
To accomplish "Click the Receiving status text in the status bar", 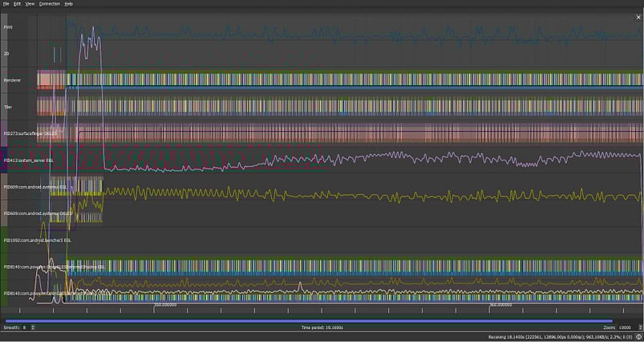I will coord(561,336).
